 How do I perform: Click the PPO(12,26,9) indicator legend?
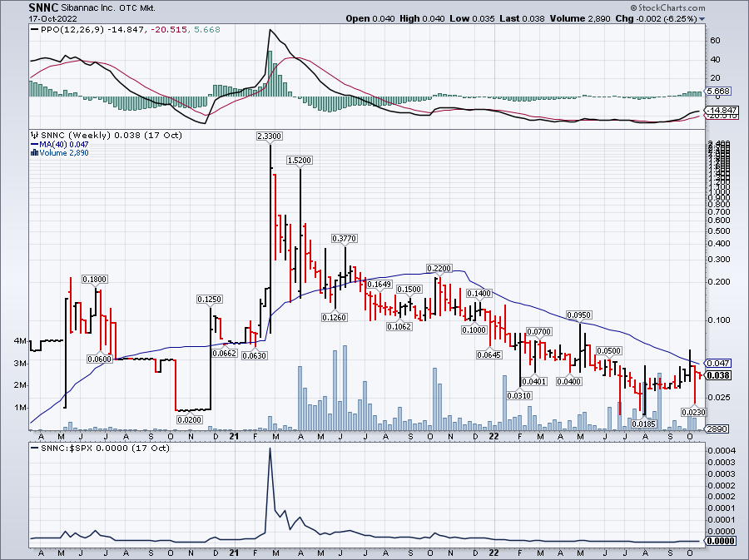tap(126, 30)
